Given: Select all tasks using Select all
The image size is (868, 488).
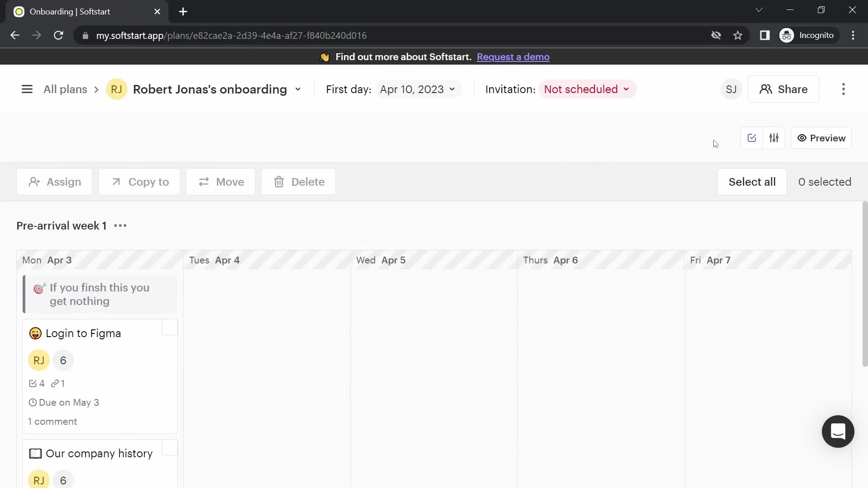Looking at the screenshot, I should pos(752,182).
